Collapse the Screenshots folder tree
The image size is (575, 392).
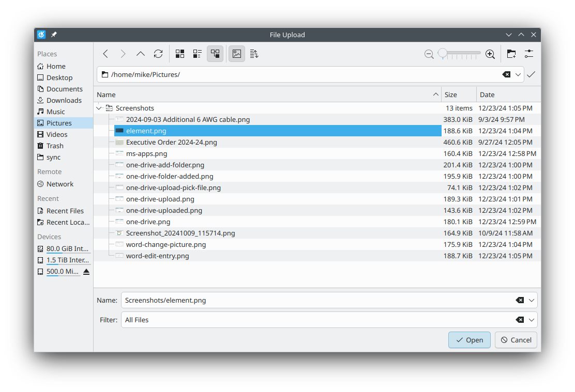point(99,108)
